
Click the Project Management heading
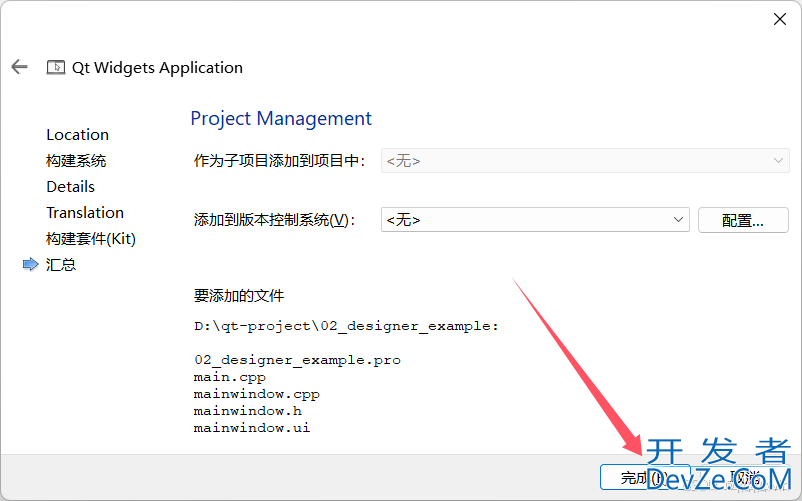tap(281, 119)
